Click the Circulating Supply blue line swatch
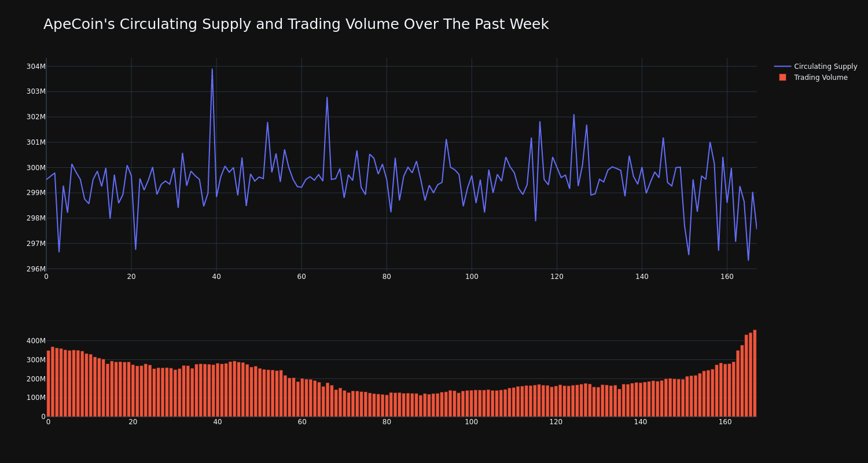Screen dimensions: 868x463 click(782, 67)
